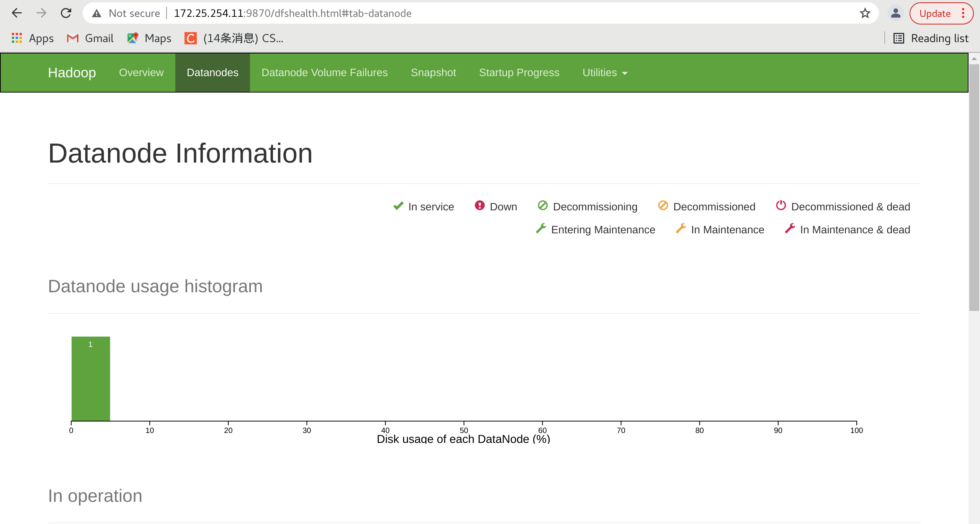Expand the Utilities dropdown menu
The height and width of the screenshot is (524, 980).
604,73
